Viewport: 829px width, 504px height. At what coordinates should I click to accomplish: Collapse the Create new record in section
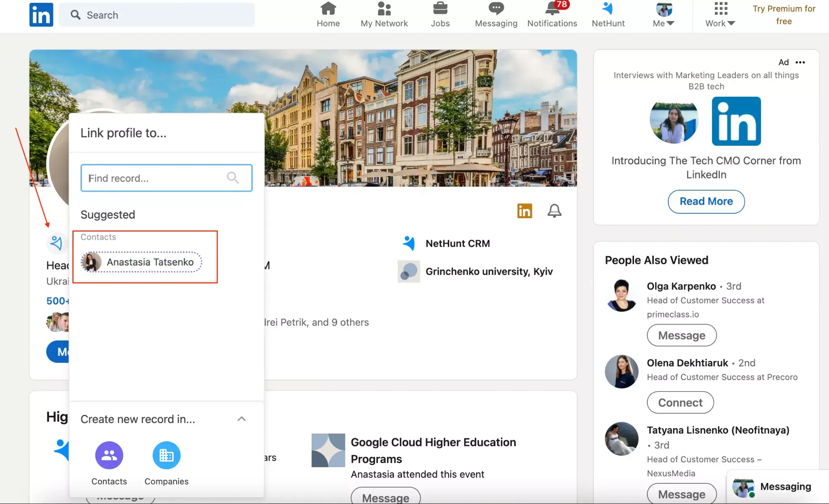click(x=242, y=419)
